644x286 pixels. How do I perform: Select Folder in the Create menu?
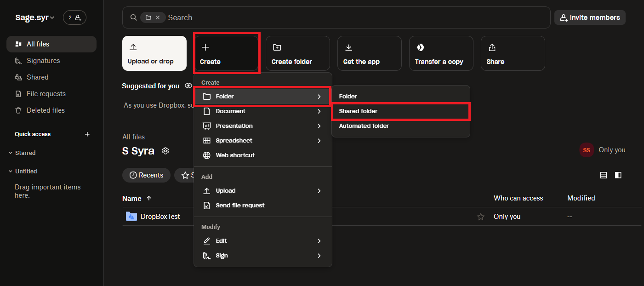point(263,97)
